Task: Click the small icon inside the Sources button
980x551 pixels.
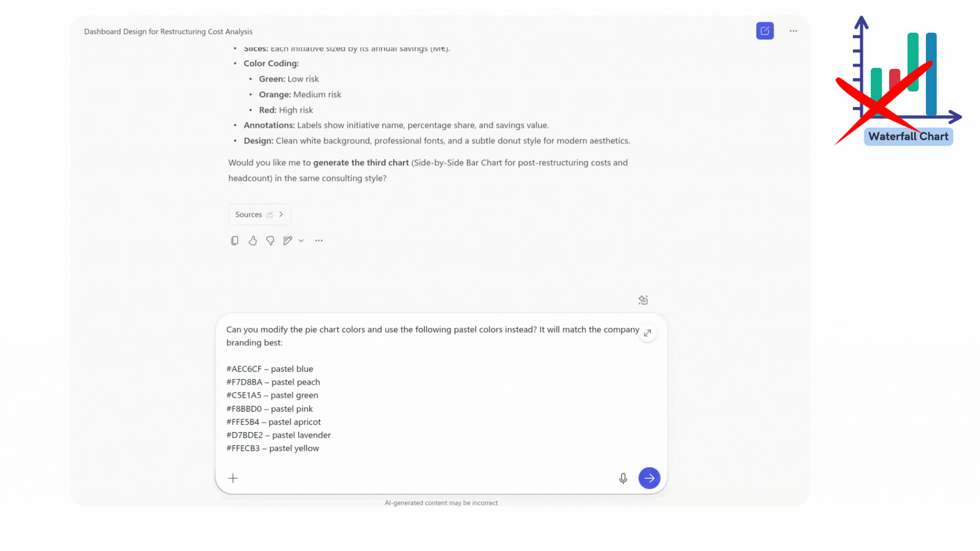Action: 269,215
